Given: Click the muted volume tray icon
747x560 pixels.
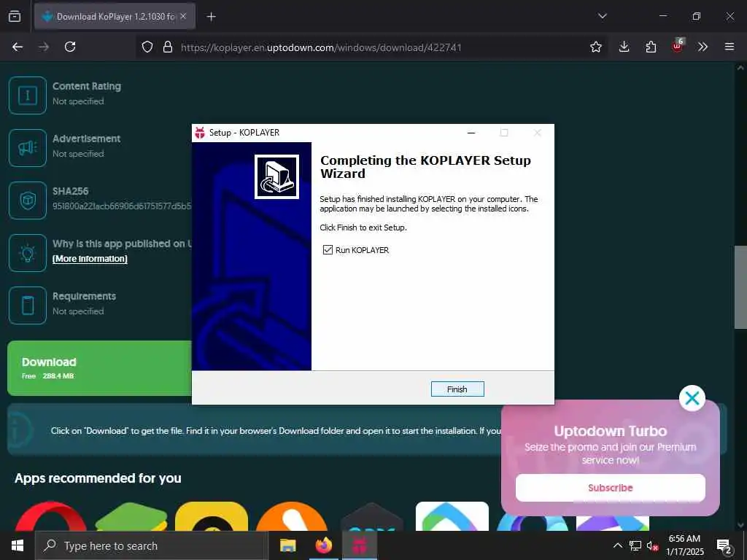Looking at the screenshot, I should tap(652, 545).
